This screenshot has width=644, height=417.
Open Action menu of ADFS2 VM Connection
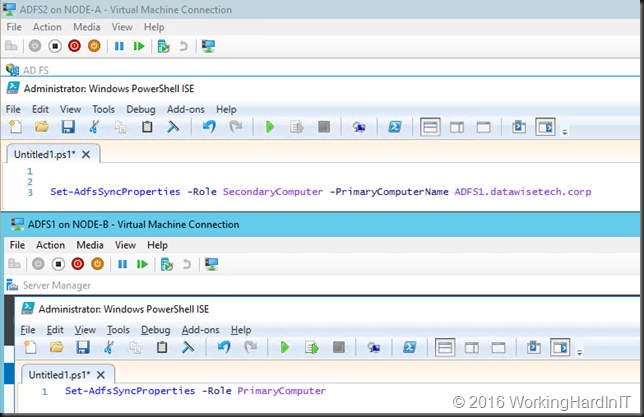(47, 27)
